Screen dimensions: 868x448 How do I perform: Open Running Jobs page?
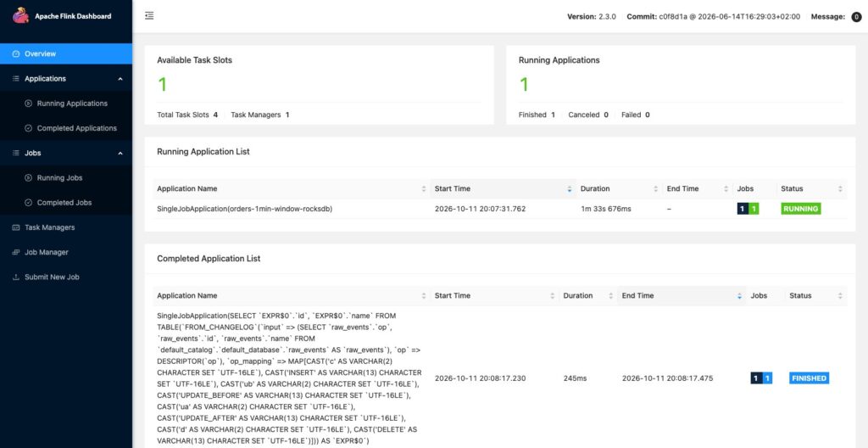[66, 178]
